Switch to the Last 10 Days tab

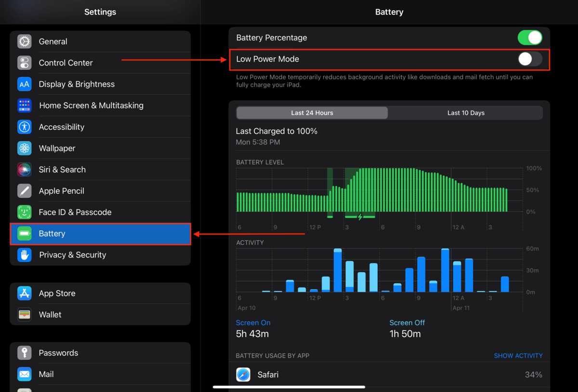pyautogui.click(x=466, y=113)
